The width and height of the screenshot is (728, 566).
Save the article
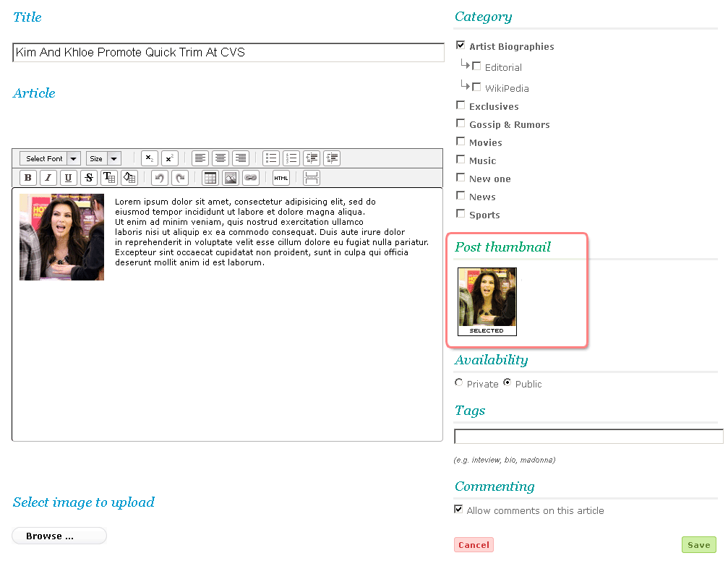pos(699,544)
